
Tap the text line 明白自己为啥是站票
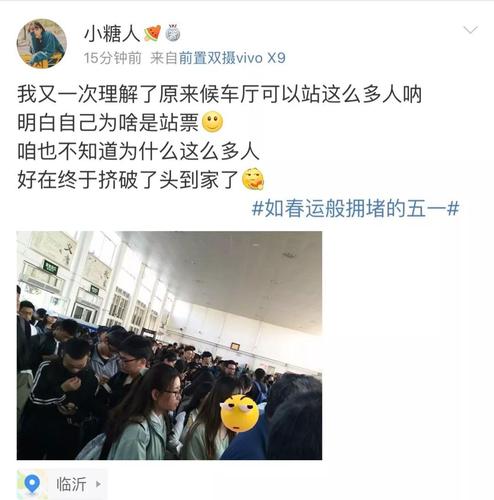(x=108, y=123)
